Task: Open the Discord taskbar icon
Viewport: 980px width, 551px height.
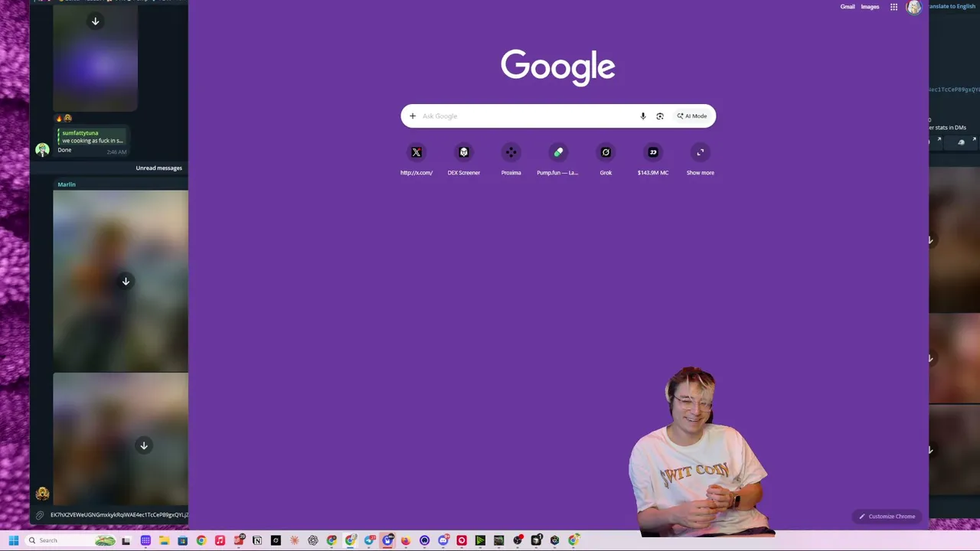Action: [443, 540]
